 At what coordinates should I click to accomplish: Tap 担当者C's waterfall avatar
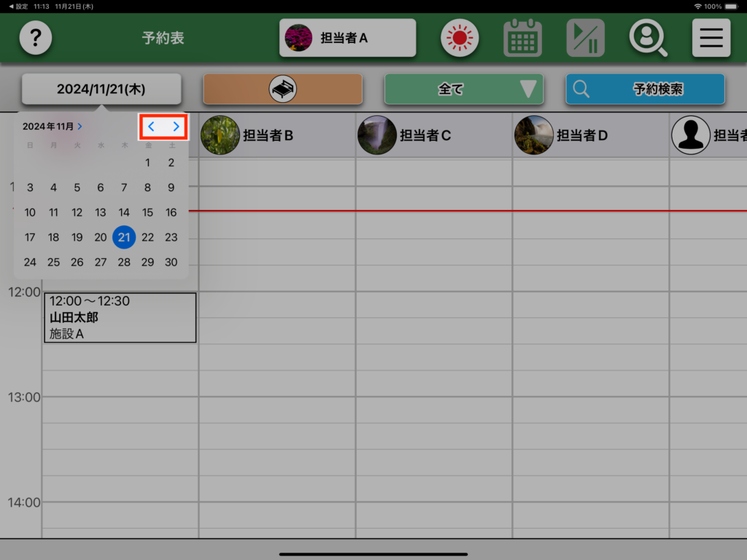(377, 135)
